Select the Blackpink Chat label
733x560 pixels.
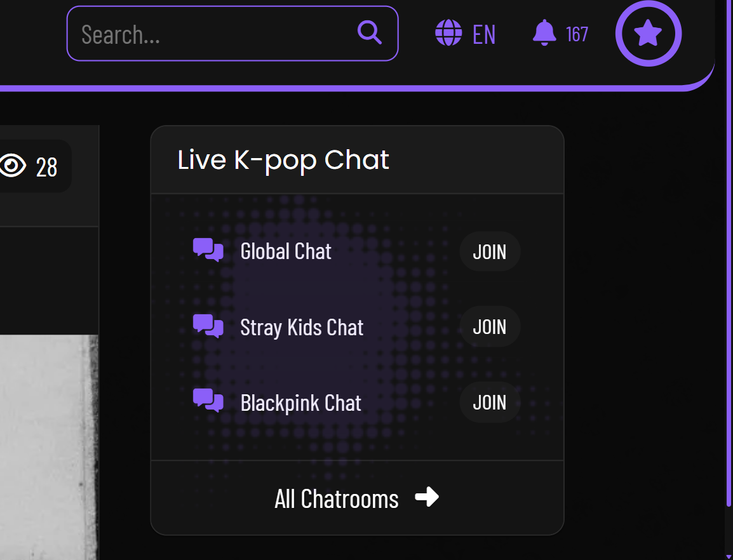click(x=300, y=403)
